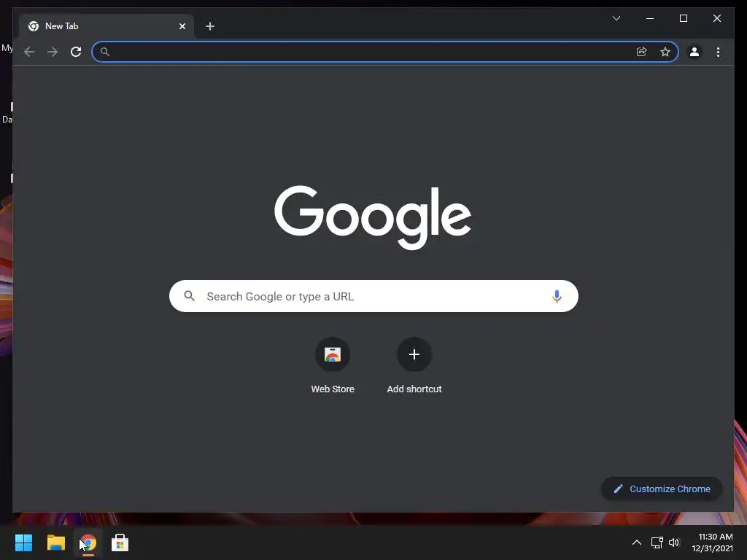Click the Web Store label text
The image size is (747, 560).
tap(333, 389)
